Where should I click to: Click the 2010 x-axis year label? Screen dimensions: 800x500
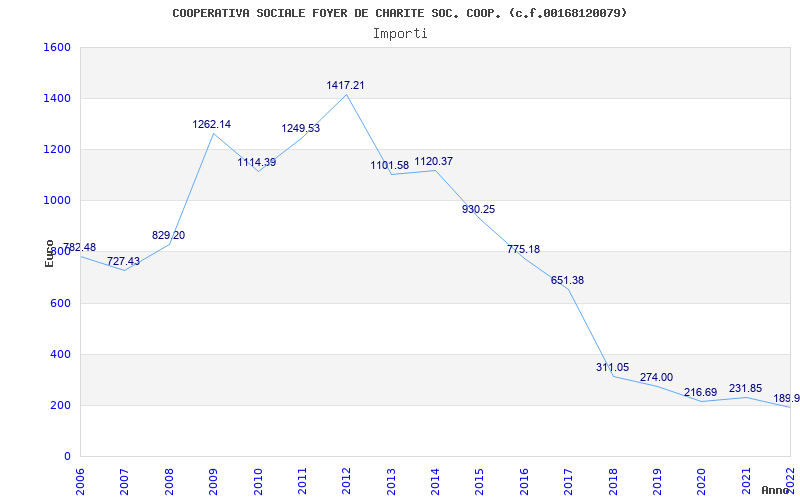[x=258, y=481]
